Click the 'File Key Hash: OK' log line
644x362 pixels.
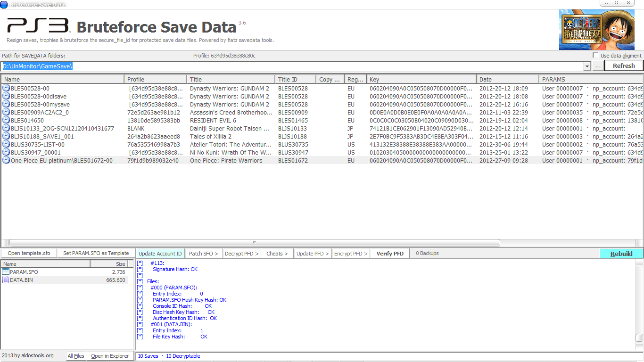(x=180, y=337)
